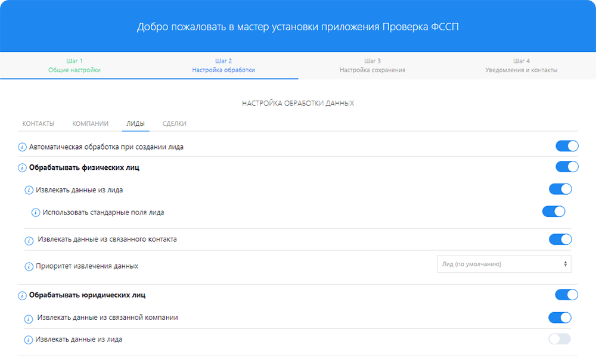Click info icon for 'Использовать стандартные поля лида'

pos(35,212)
